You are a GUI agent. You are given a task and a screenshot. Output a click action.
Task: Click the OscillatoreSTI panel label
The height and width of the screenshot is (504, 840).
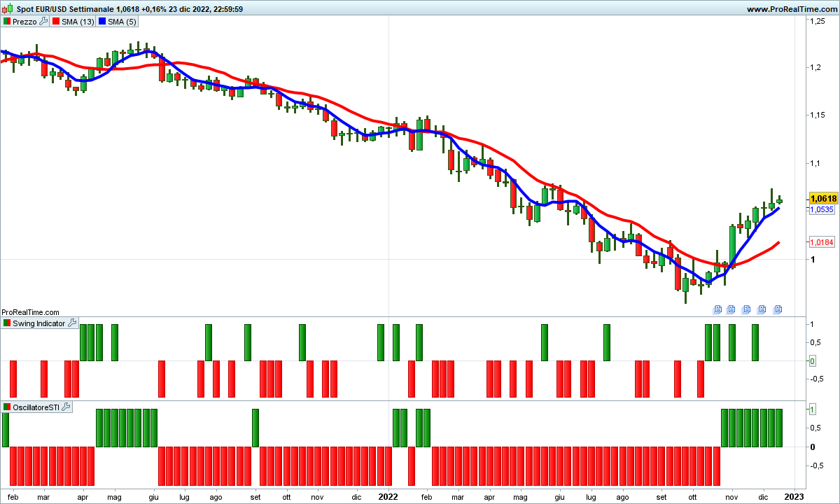coord(36,407)
